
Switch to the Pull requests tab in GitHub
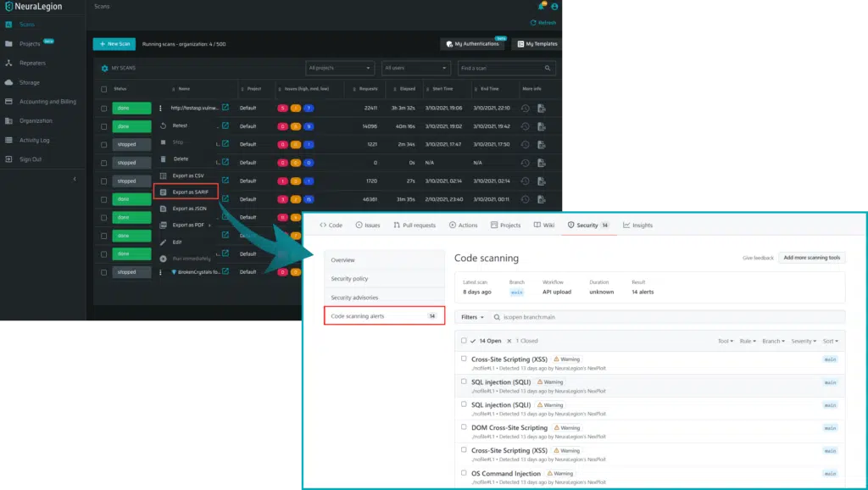(x=414, y=226)
